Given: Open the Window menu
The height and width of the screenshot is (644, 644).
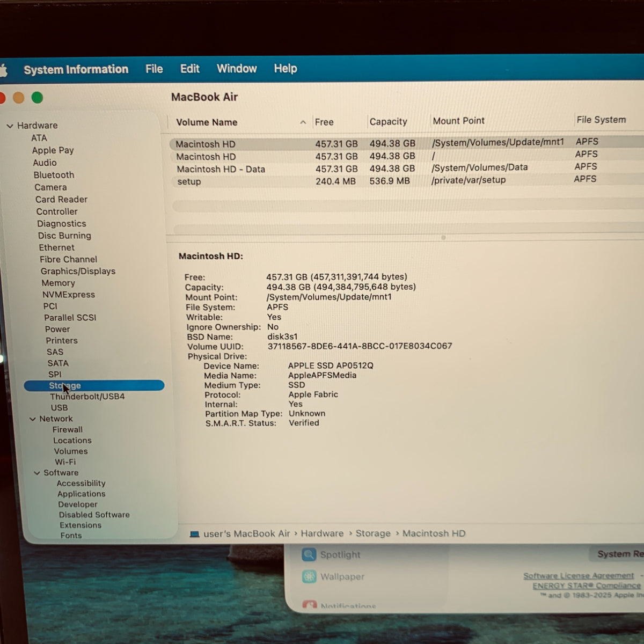Looking at the screenshot, I should [x=237, y=69].
